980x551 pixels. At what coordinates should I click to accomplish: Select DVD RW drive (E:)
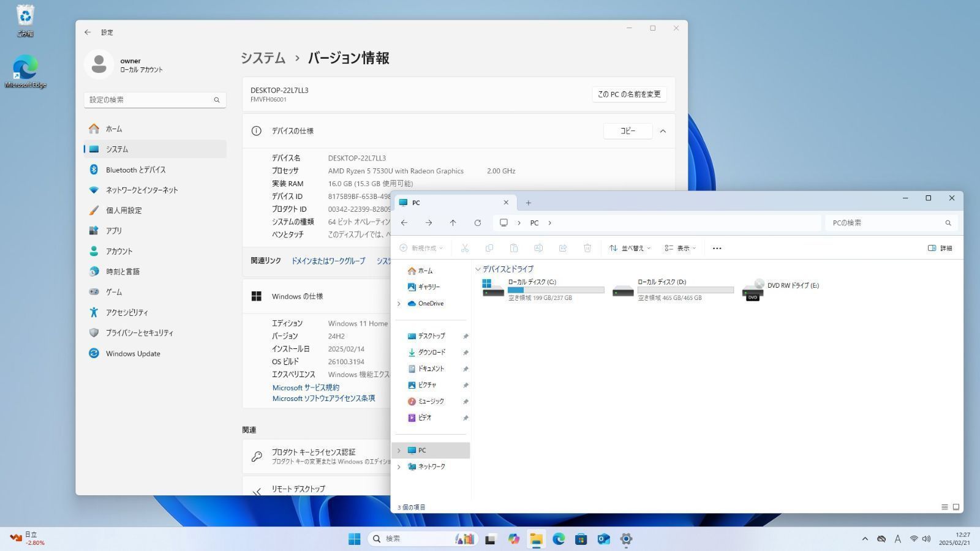(x=781, y=290)
